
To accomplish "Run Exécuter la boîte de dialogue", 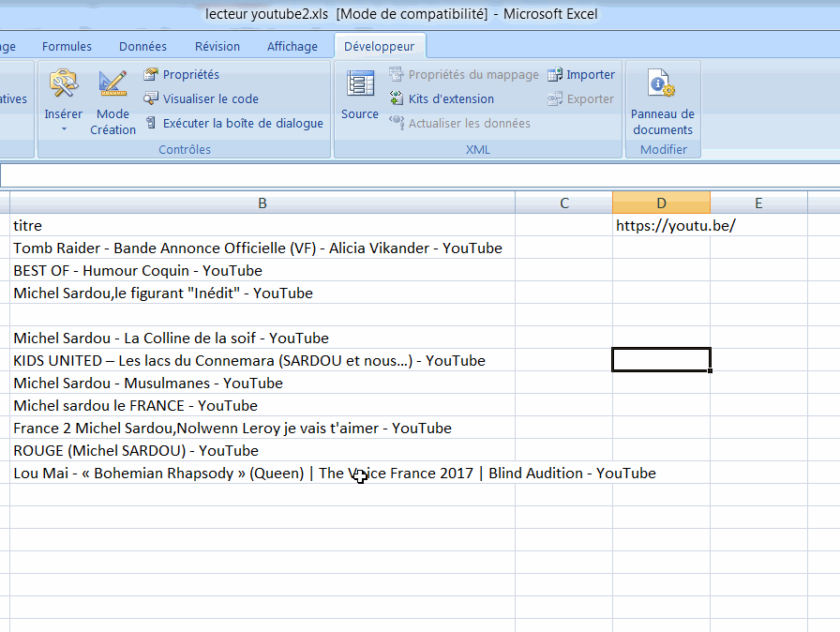I will pyautogui.click(x=234, y=123).
